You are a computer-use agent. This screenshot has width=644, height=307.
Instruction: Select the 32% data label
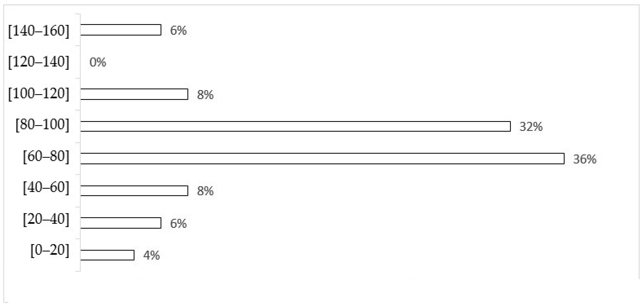pos(531,127)
